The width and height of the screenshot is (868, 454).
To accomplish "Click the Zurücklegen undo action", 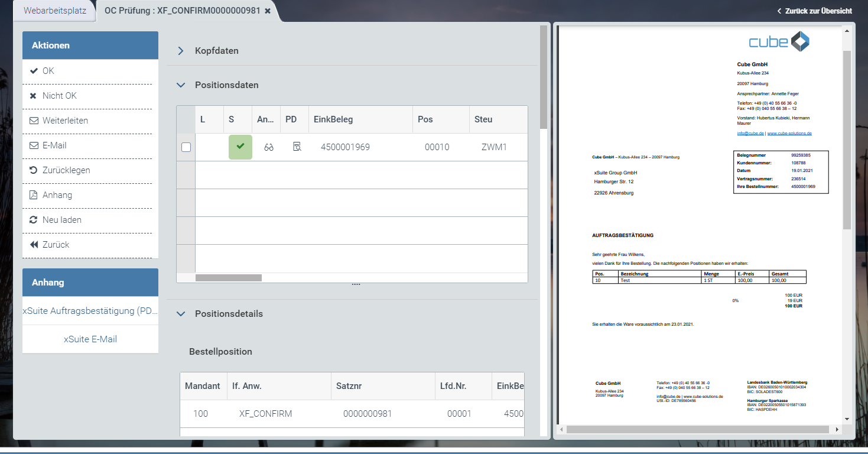I will (x=66, y=170).
